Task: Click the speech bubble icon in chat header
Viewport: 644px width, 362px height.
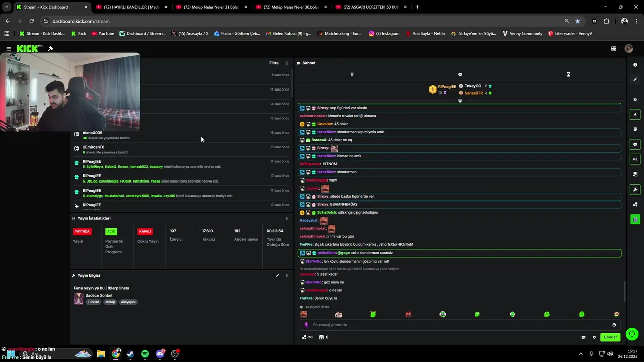Action: coord(460,74)
